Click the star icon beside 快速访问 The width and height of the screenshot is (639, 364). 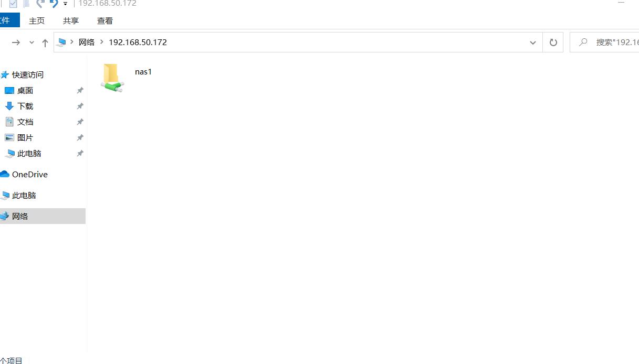[5, 75]
